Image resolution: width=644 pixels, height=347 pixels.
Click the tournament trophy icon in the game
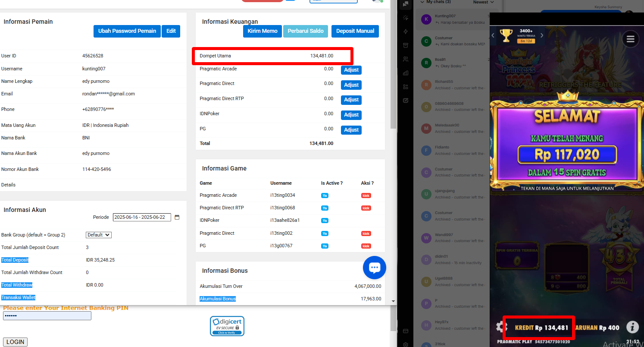tap(506, 35)
